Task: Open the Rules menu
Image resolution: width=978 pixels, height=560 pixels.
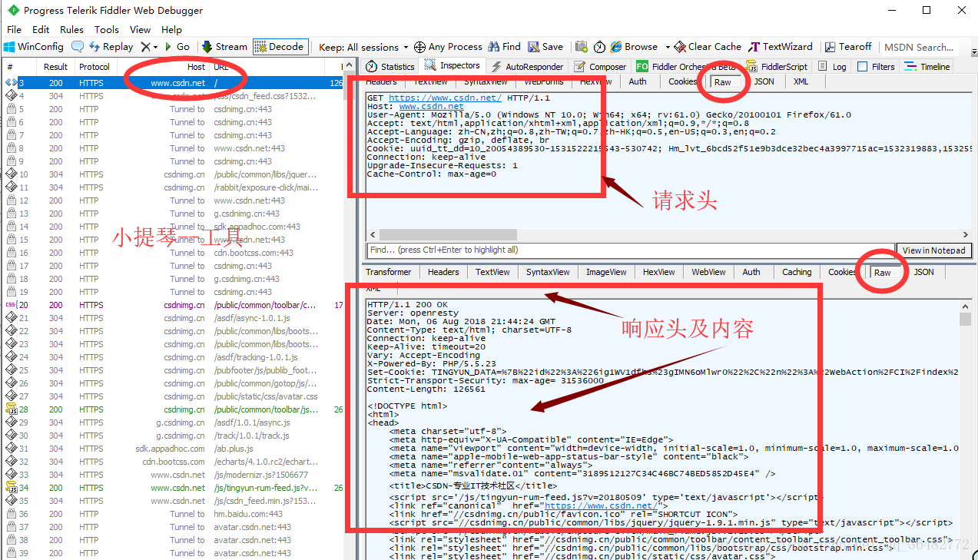Action: click(x=71, y=29)
